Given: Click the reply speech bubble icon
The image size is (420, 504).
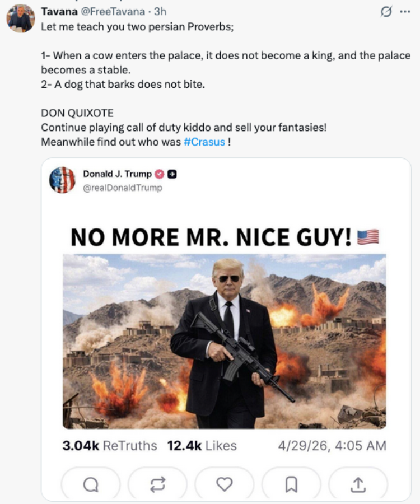Looking at the screenshot, I should coord(91,484).
